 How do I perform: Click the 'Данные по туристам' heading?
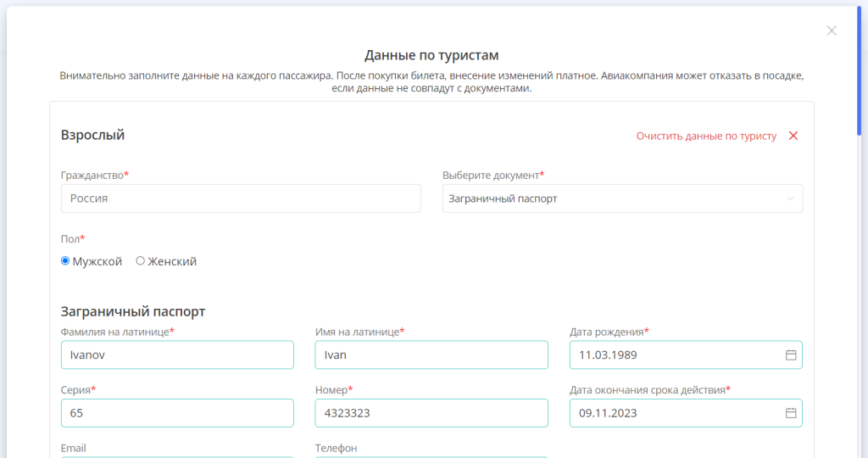(x=431, y=55)
